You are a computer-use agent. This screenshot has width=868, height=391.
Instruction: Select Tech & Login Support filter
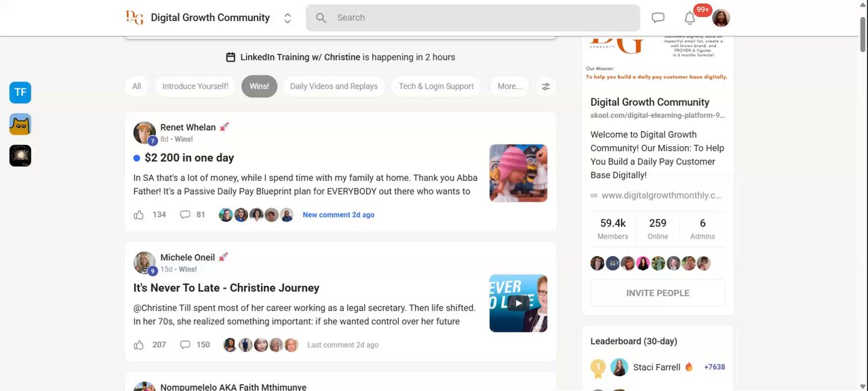point(436,86)
